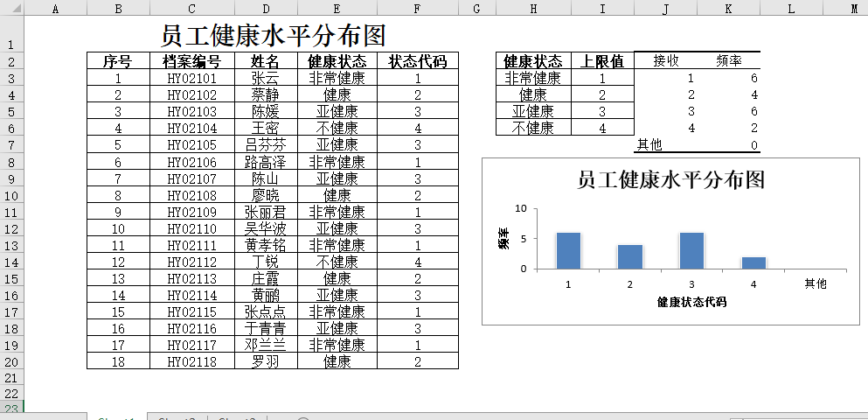Switch to the Sheet2 tab
The height and width of the screenshot is (420, 868).
point(177,417)
